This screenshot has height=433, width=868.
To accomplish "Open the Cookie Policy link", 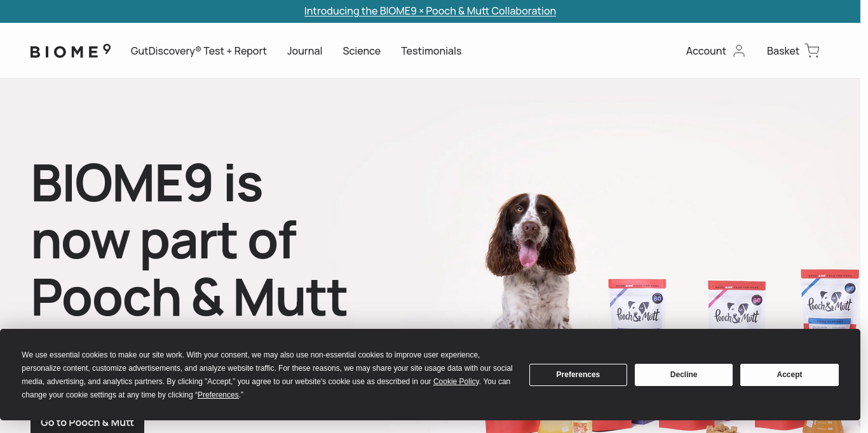I will point(456,382).
